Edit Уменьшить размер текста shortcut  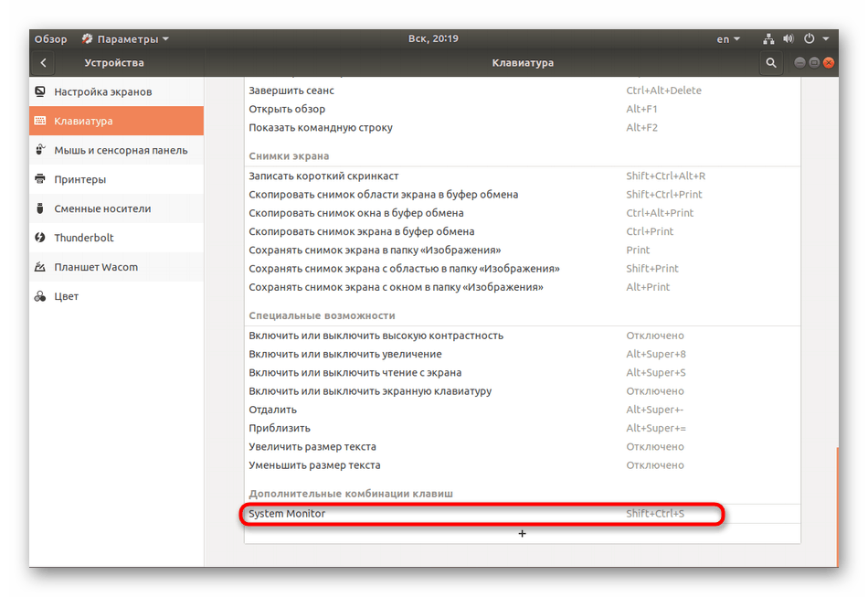[x=522, y=465]
